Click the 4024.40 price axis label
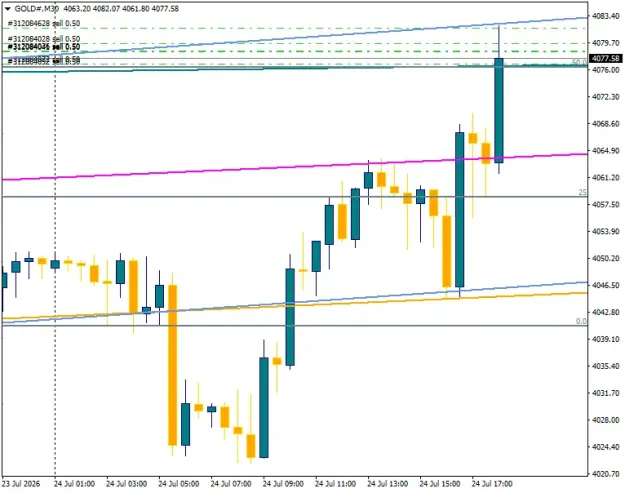The height and width of the screenshot is (493, 625). pos(605,447)
